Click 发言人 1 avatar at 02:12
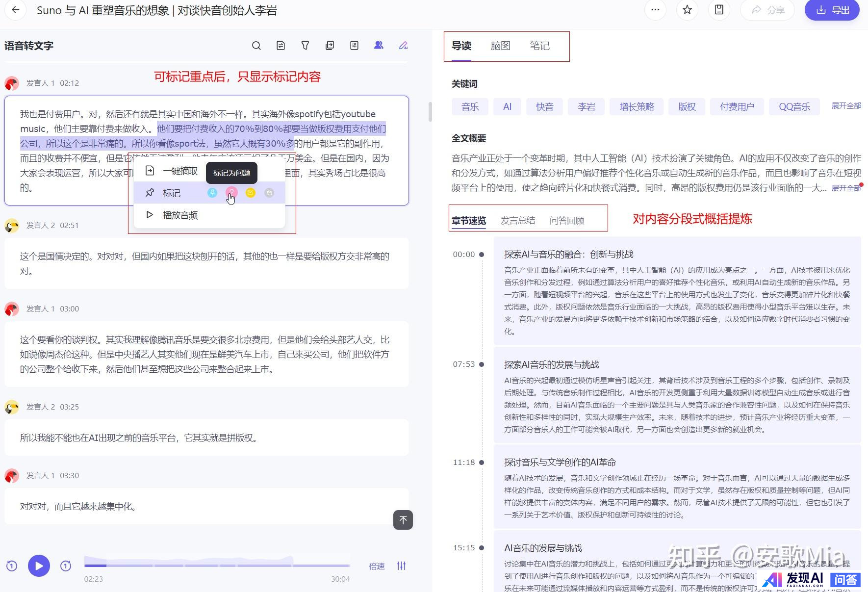Viewport: 868px width, 592px height. point(12,83)
